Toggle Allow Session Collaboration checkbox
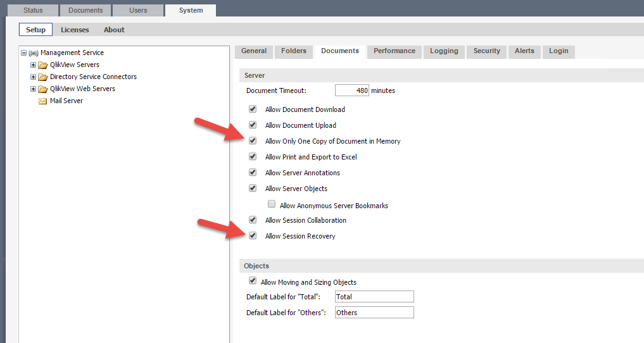The width and height of the screenshot is (644, 343). [253, 220]
